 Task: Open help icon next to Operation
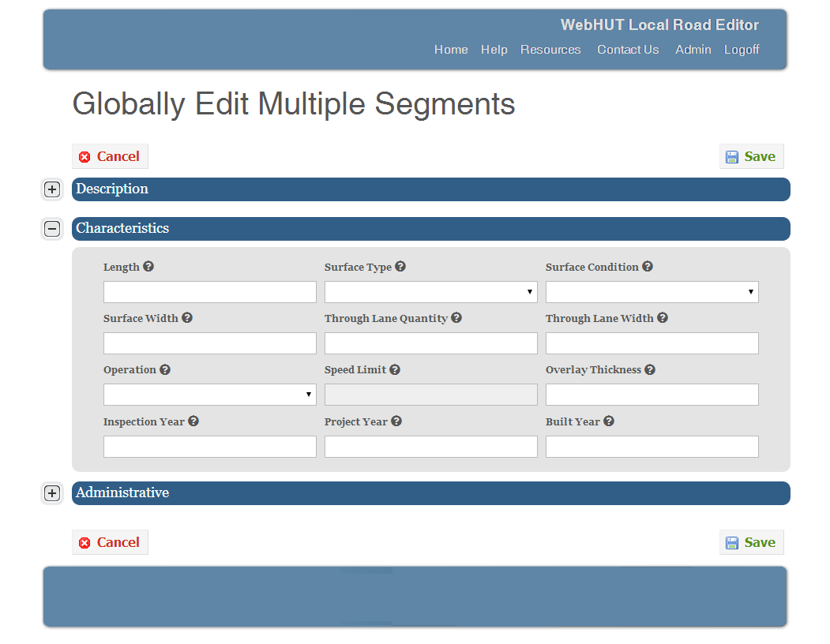164,369
